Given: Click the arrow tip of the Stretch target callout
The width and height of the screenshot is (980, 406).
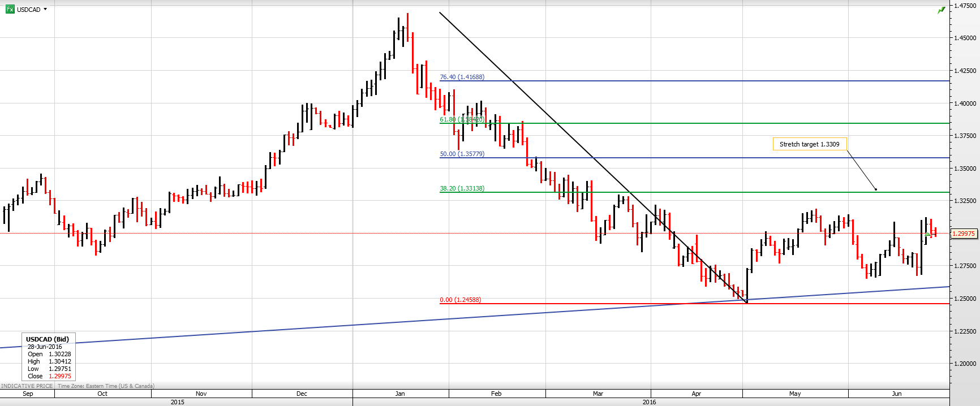Looking at the screenshot, I should 876,189.
